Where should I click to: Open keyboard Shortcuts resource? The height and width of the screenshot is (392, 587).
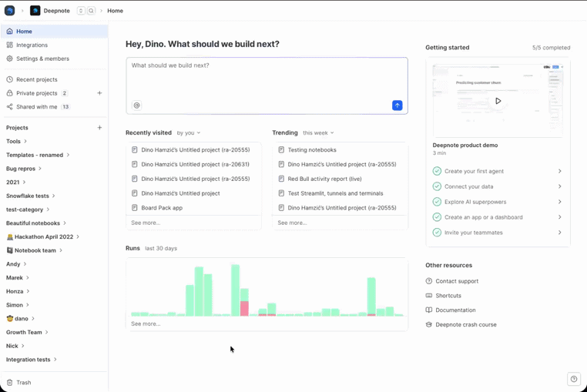pyautogui.click(x=444, y=296)
